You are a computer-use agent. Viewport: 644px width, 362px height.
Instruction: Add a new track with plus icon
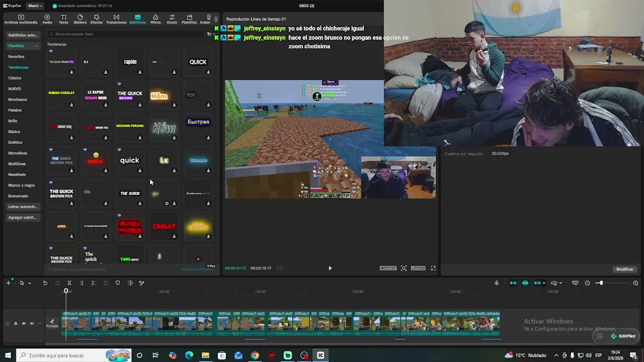pyautogui.click(x=8, y=283)
